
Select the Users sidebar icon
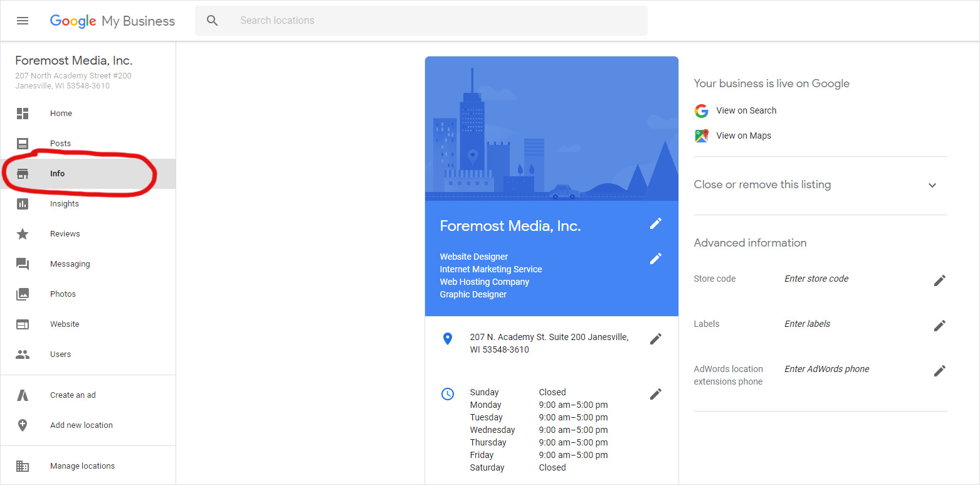[23, 354]
